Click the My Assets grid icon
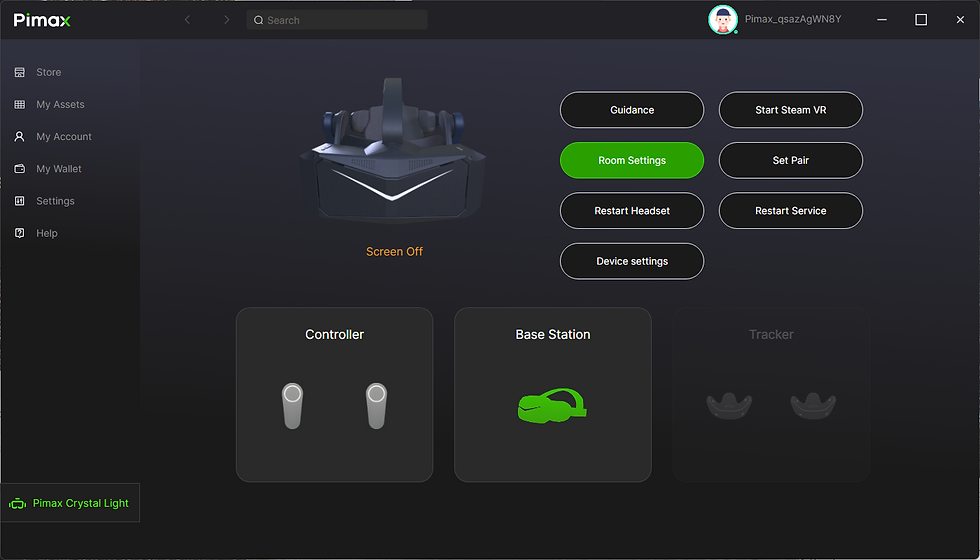This screenshot has width=980, height=560. point(19,104)
